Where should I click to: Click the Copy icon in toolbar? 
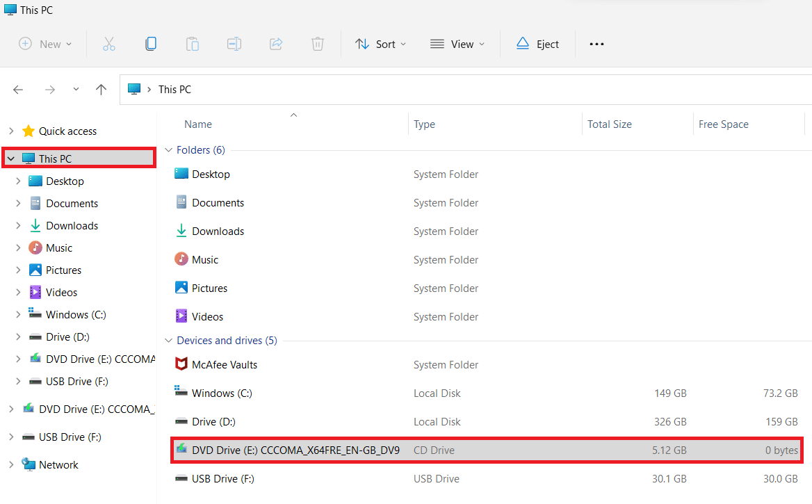point(150,44)
